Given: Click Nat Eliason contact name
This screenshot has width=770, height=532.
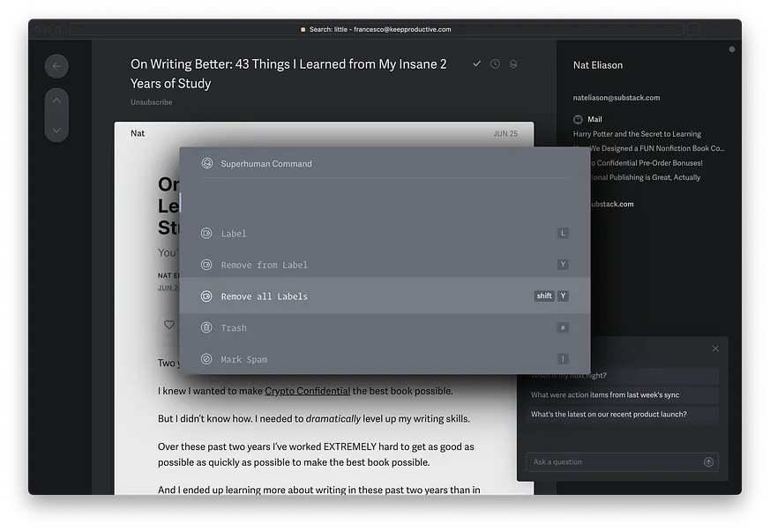Looking at the screenshot, I should [598, 64].
